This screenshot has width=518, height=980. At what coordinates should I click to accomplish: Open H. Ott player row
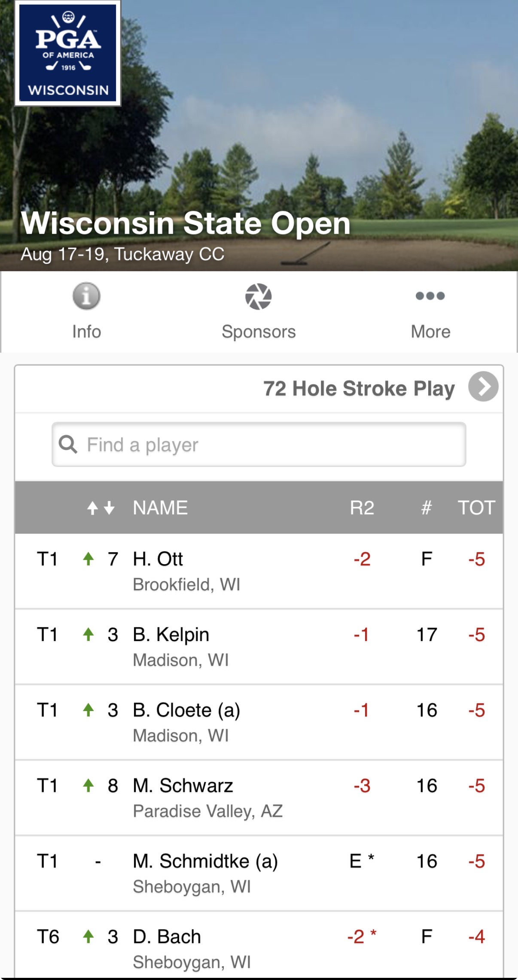click(259, 571)
